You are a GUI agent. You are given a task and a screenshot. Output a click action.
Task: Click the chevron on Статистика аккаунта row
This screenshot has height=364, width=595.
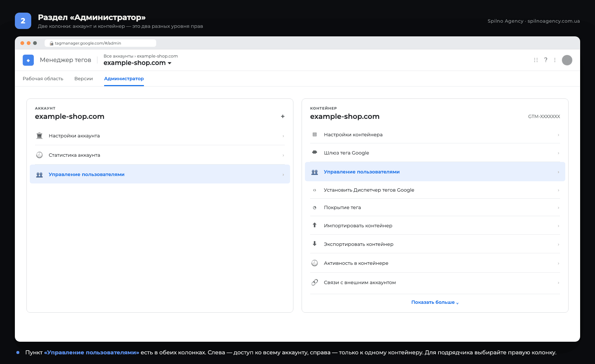coord(283,155)
